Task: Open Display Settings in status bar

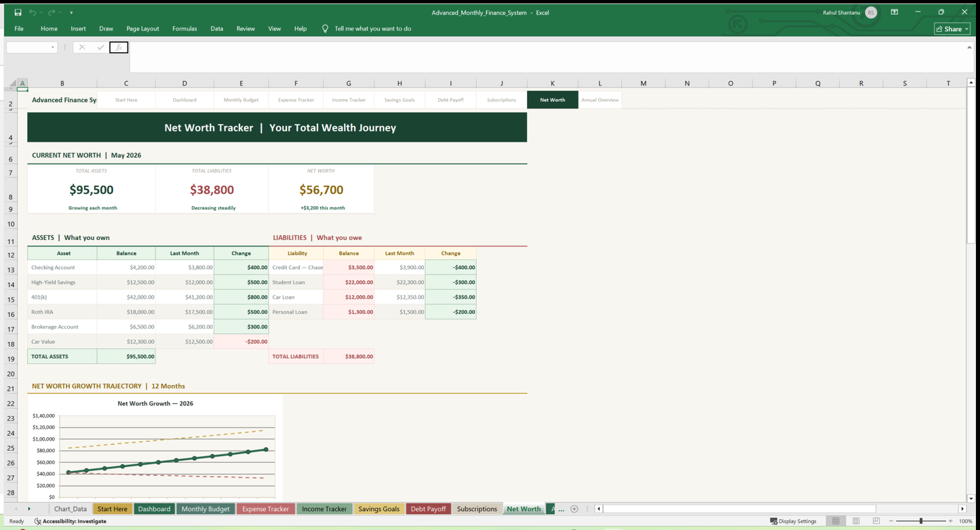Action: 793,521
